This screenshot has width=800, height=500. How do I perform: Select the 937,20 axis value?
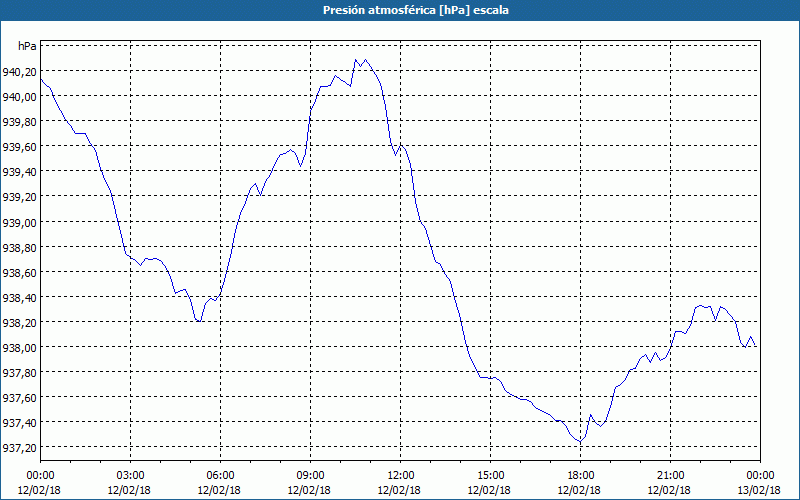point(19,448)
